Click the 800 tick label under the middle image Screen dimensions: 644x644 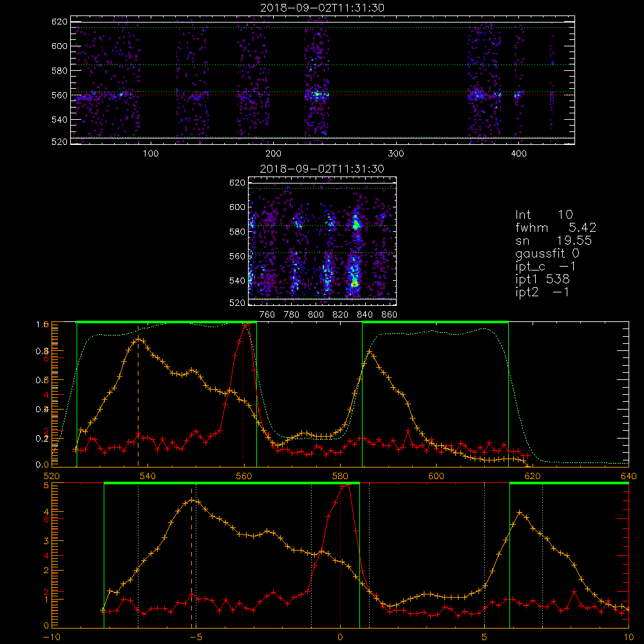pyautogui.click(x=316, y=315)
